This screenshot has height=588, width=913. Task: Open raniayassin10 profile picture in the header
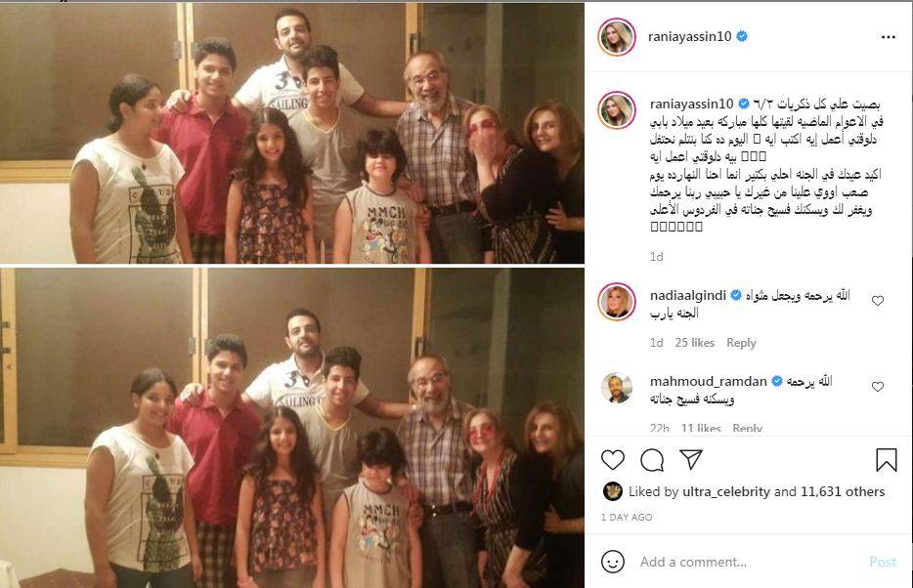pyautogui.click(x=616, y=37)
